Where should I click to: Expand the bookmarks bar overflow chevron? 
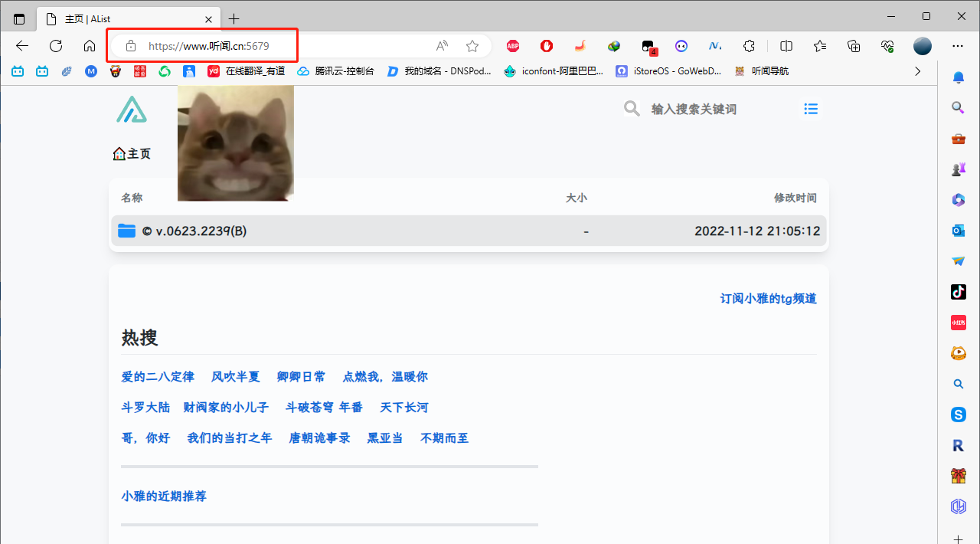coord(918,71)
